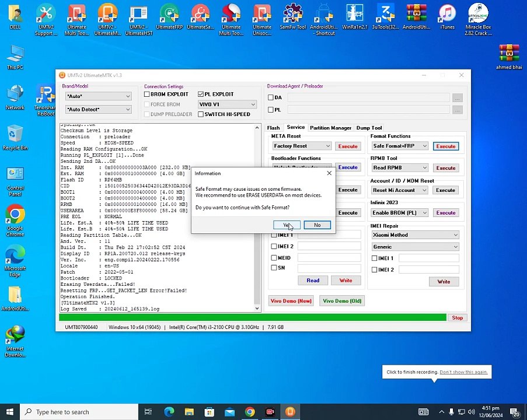
Task: Check the SN checkbox
Action: 274,268
